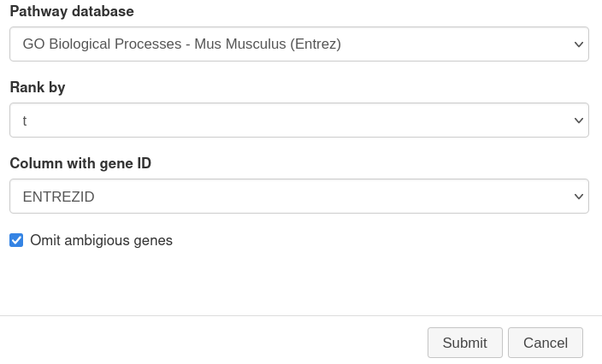Click the chevron arrow on Rank by select
The height and width of the screenshot is (364, 602).
(x=579, y=120)
